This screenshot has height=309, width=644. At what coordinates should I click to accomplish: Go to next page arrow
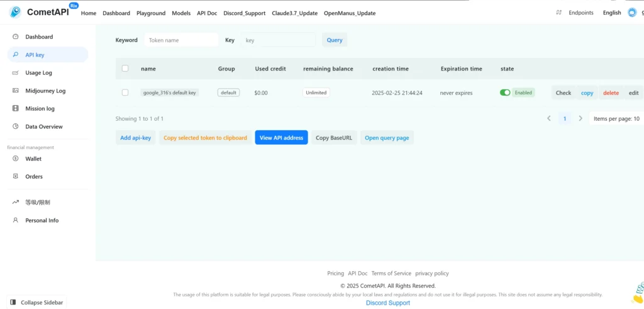580,118
